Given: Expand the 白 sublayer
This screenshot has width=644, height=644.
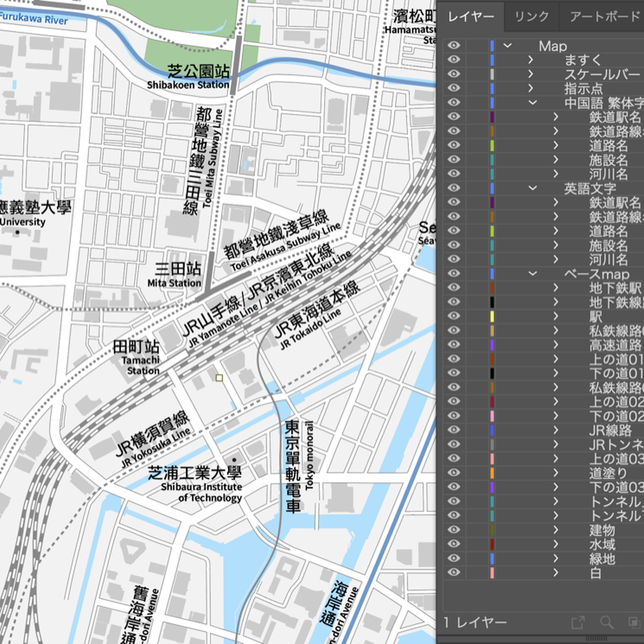Looking at the screenshot, I should (x=556, y=572).
